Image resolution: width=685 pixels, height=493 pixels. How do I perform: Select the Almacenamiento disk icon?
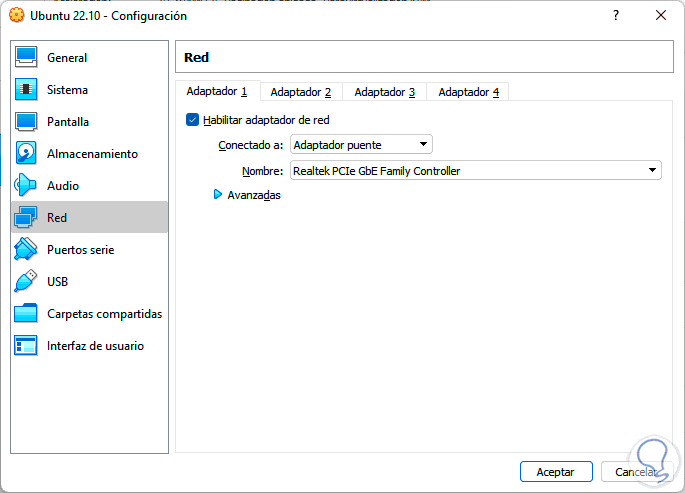click(26, 154)
